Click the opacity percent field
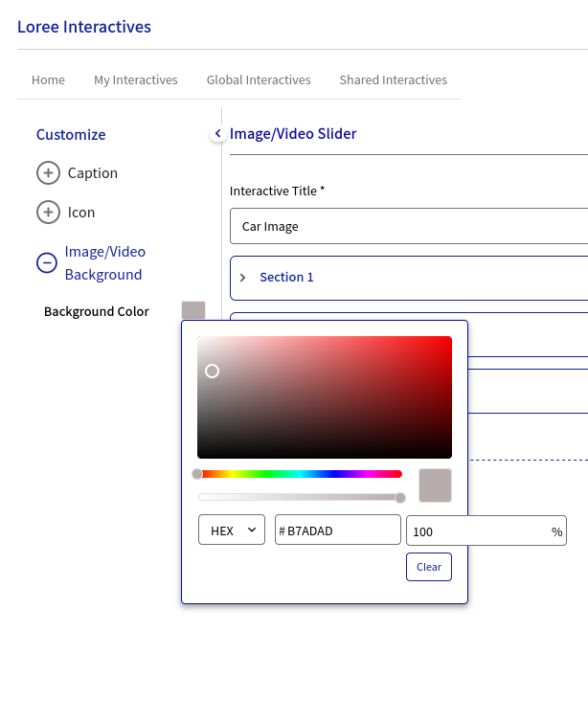 [486, 530]
